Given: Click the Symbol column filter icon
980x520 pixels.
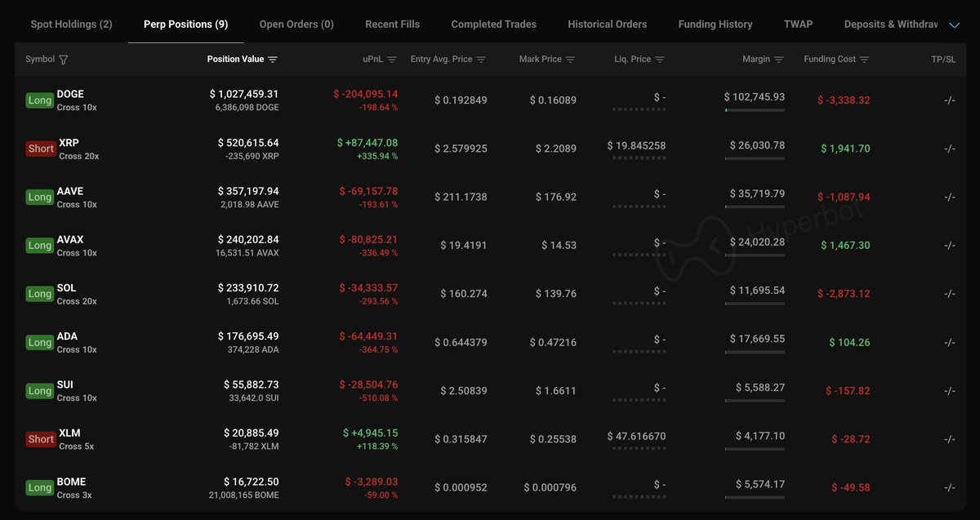Looking at the screenshot, I should pos(64,60).
